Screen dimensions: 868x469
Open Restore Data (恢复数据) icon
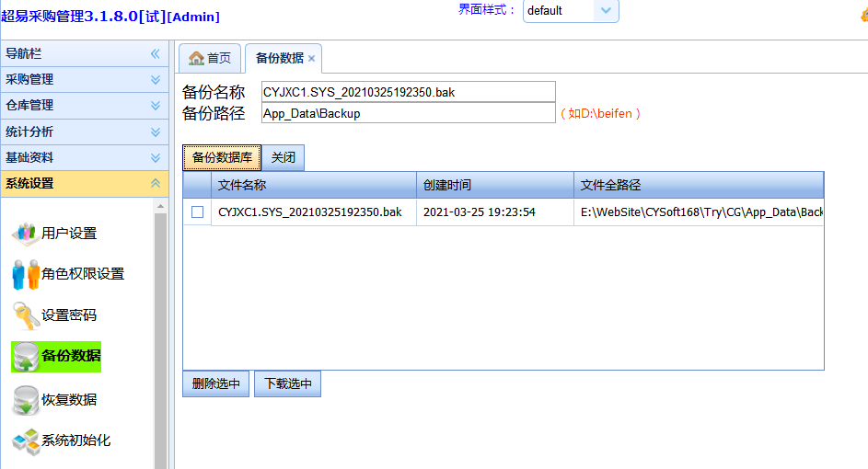pos(25,400)
